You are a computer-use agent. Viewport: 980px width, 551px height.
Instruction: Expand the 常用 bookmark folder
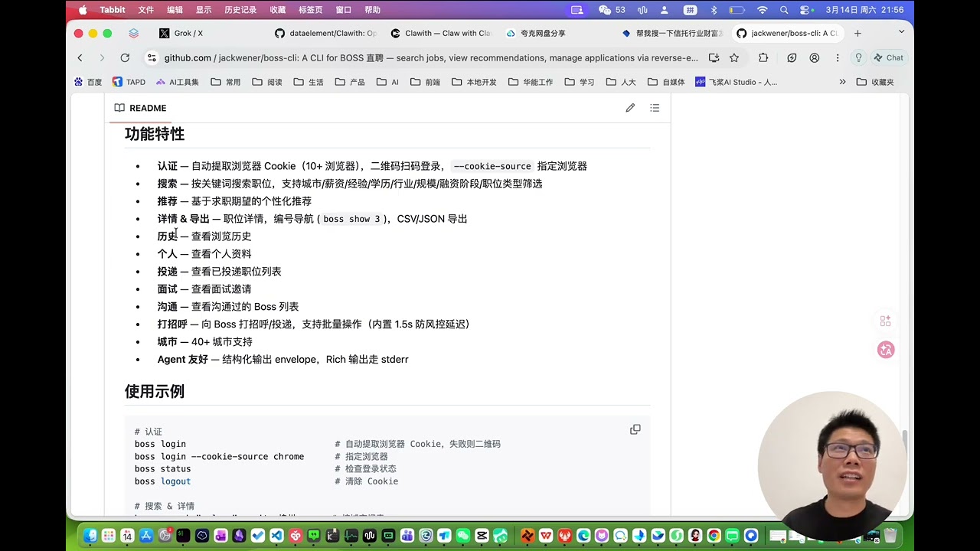pos(226,82)
